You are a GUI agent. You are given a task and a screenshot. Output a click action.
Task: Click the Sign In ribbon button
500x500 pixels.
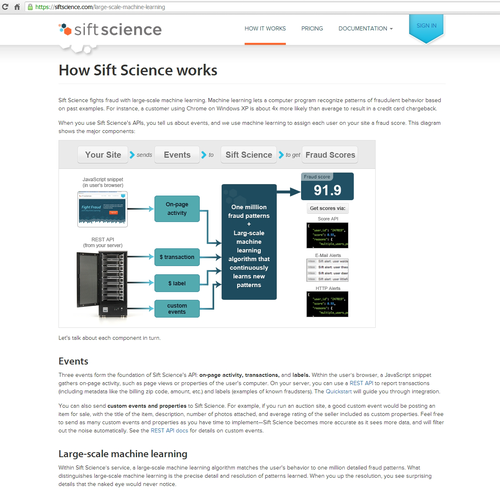(426, 28)
